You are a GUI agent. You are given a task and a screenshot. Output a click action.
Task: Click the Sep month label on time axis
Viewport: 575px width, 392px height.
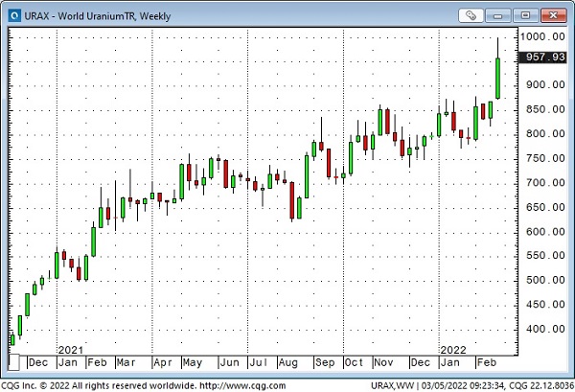[x=325, y=362]
